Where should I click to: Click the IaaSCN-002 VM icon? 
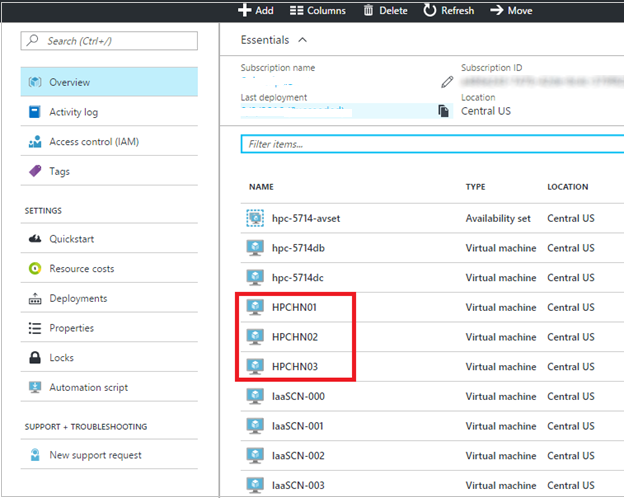click(x=255, y=455)
